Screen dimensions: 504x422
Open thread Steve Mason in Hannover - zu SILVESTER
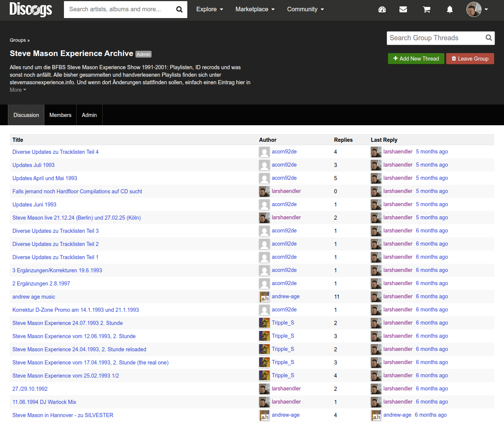(x=63, y=415)
